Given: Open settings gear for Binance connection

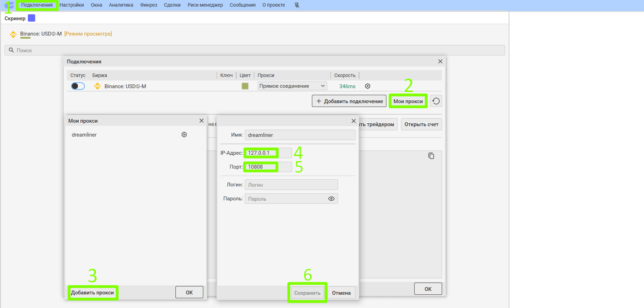Looking at the screenshot, I should [368, 86].
